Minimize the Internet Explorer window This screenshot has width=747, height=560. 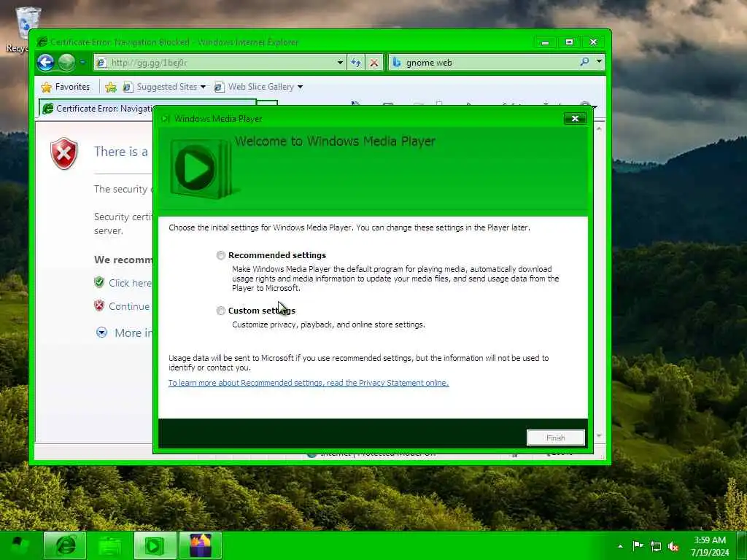pos(546,42)
